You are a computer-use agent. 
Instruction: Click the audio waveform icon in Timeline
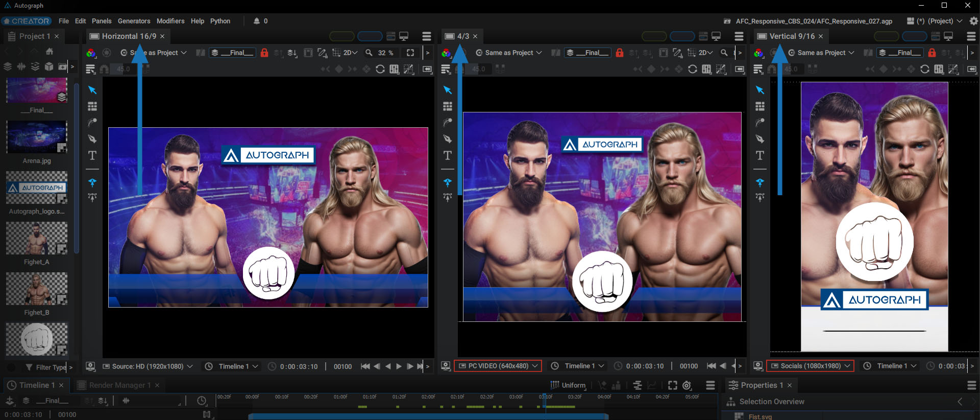click(126, 401)
